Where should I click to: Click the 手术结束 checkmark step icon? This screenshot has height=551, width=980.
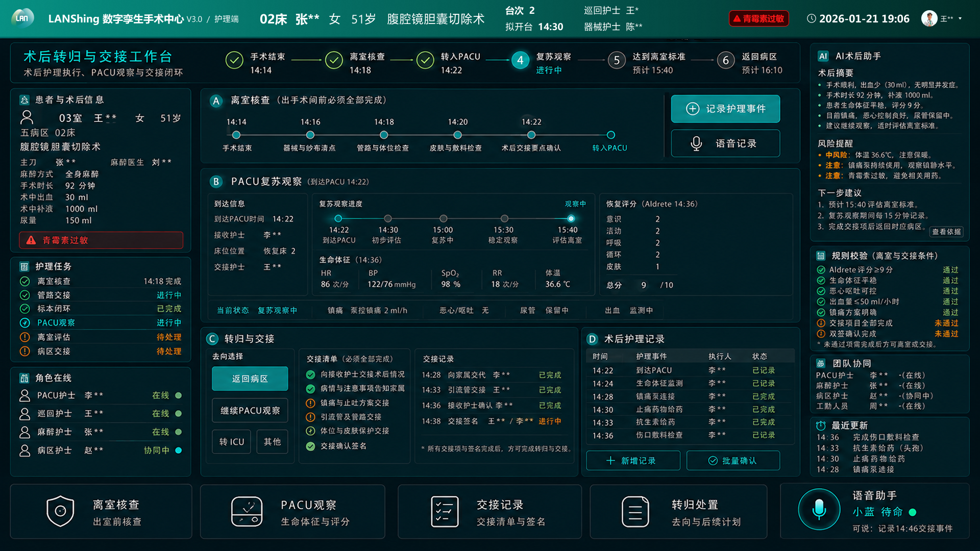(x=234, y=61)
